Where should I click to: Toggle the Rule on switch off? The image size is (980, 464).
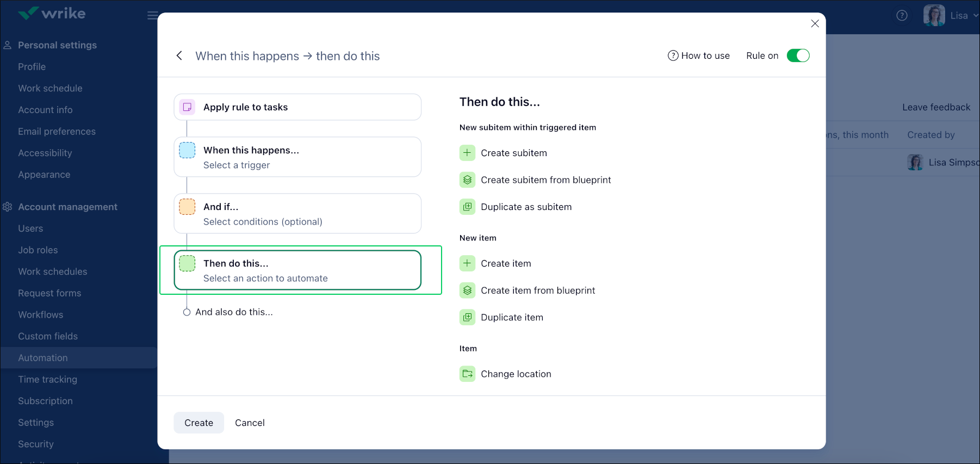(798, 55)
